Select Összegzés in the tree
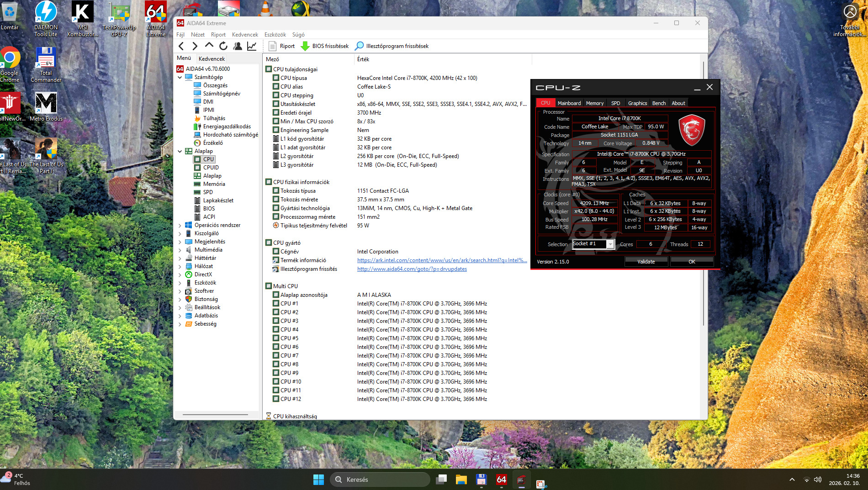This screenshot has height=490, width=868. tap(215, 85)
